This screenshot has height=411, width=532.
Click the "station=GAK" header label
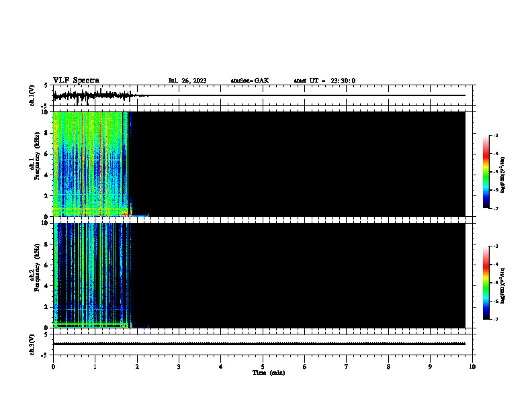click(x=250, y=81)
